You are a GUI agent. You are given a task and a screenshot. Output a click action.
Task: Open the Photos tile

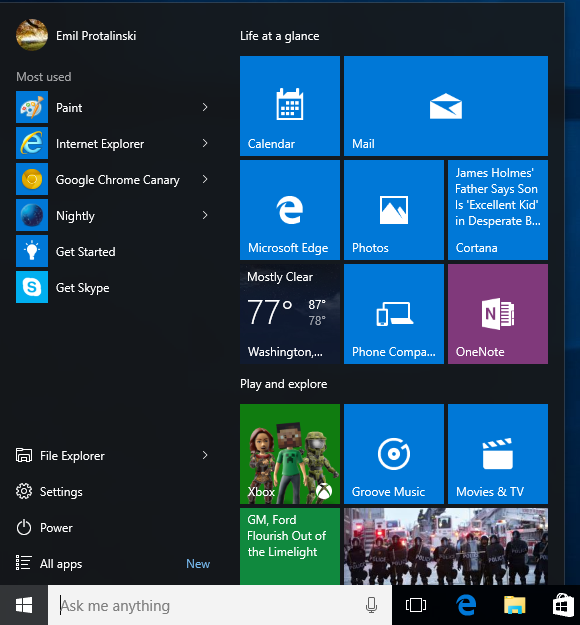(x=394, y=210)
